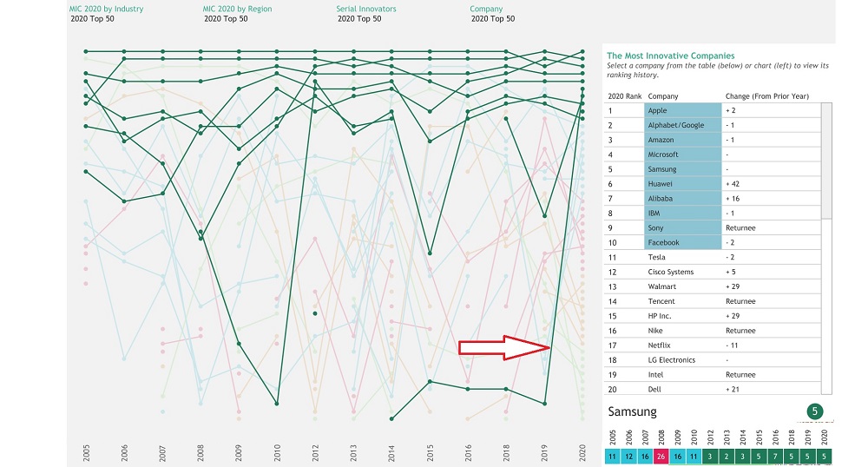Select Amazon in the company table
868x467 pixels.
click(682, 140)
